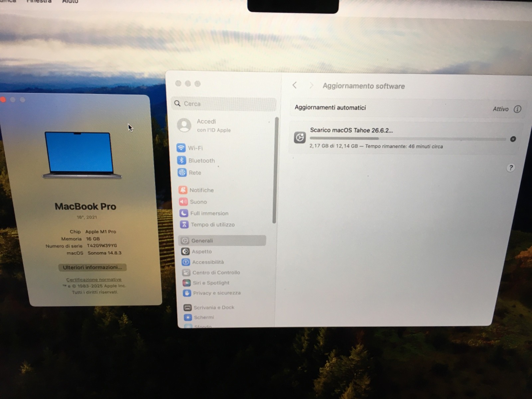This screenshot has width=532, height=399.
Task: Open the Finestra menu in menu bar
Action: click(x=39, y=2)
